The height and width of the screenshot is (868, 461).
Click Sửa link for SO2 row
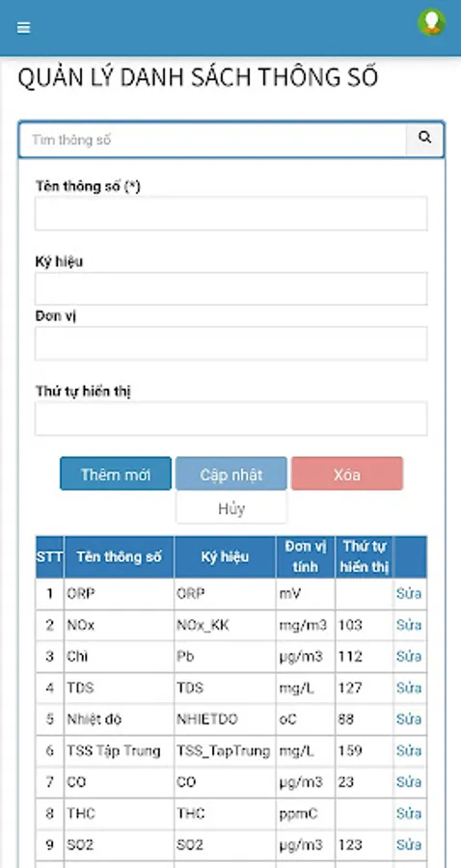coord(409,845)
